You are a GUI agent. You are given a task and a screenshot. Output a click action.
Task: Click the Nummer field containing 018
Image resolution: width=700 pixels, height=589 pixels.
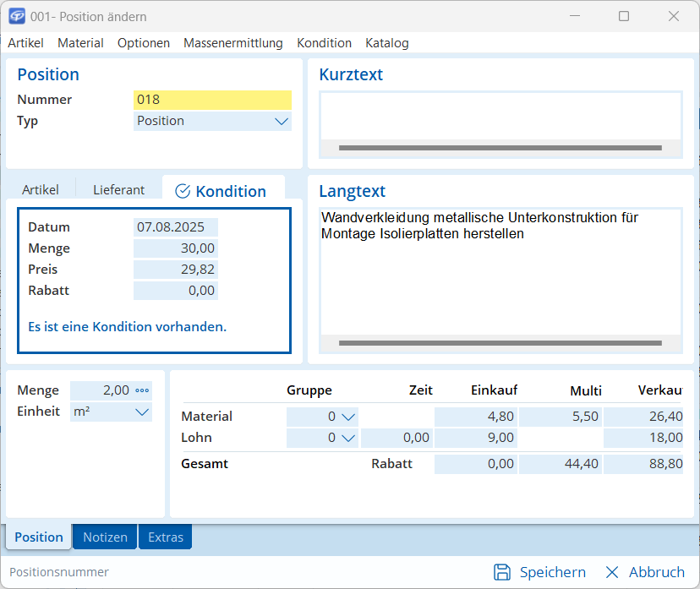pyautogui.click(x=212, y=100)
